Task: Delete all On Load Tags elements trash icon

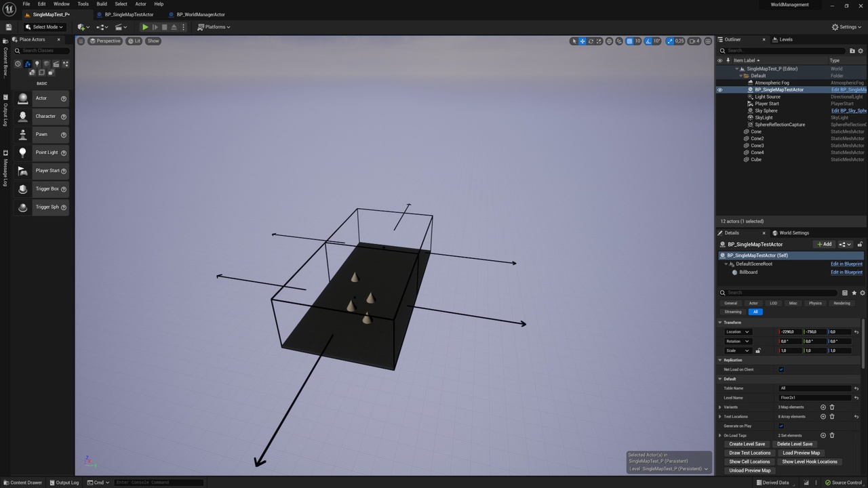Action: (x=832, y=435)
